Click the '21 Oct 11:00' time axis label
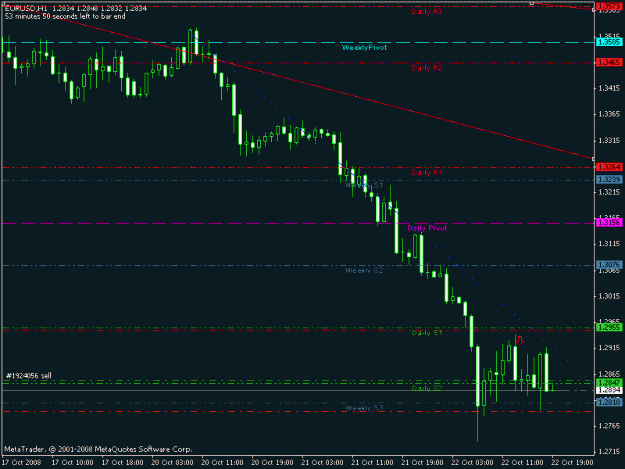This screenshot has height=469, width=625. point(372,463)
